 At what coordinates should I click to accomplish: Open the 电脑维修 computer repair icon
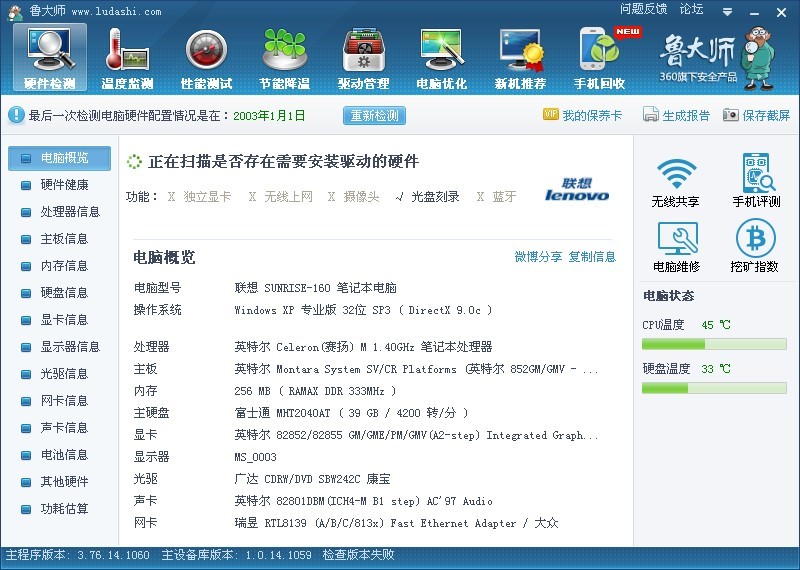pyautogui.click(x=677, y=246)
